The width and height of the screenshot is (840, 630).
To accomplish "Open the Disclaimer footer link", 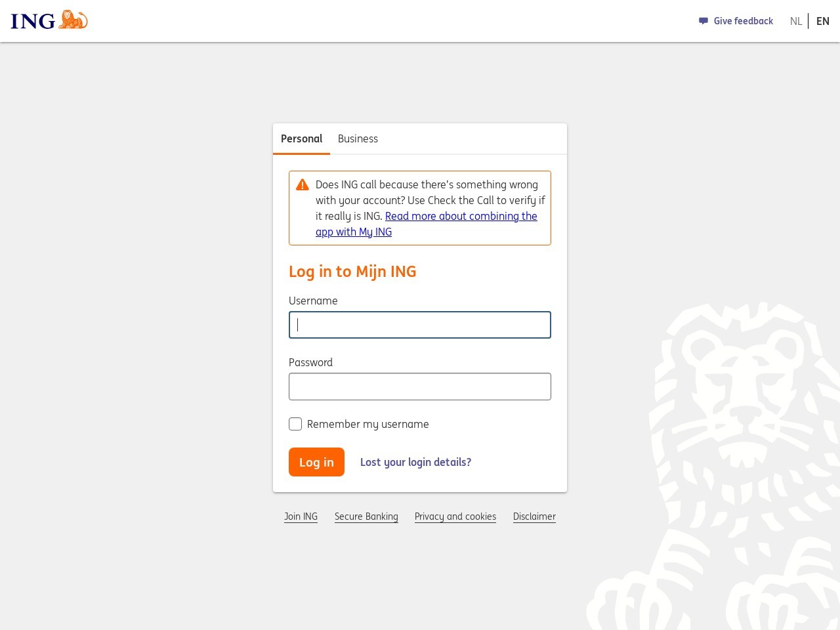I will 534,516.
